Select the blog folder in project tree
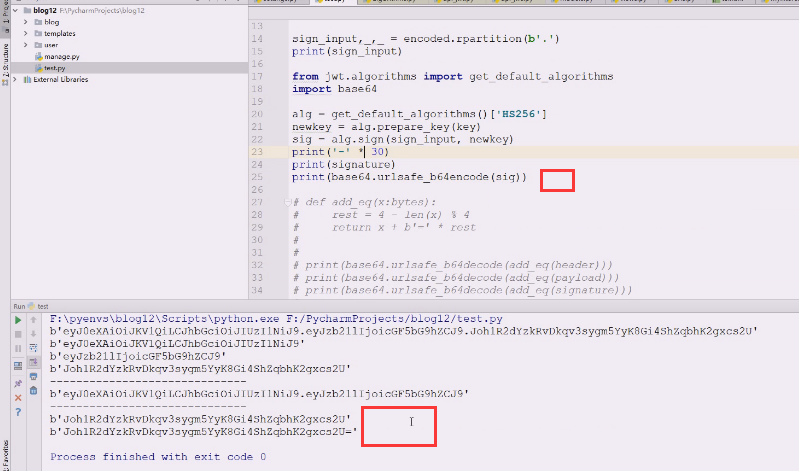The height and width of the screenshot is (471, 799). click(51, 22)
